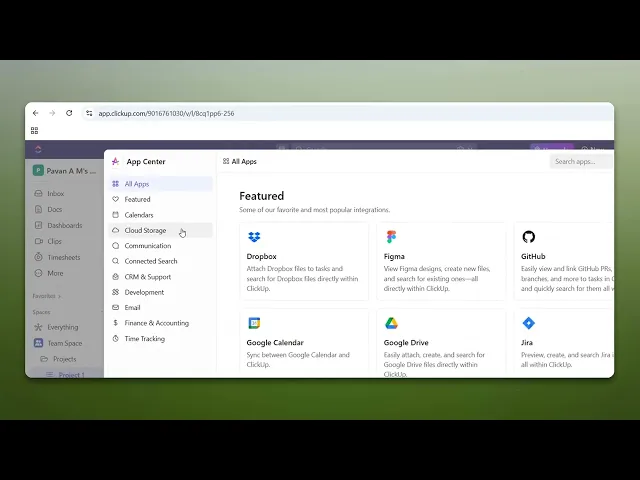Click the Dropbox logo icon
Viewport: 640px width, 480px height.
254,237
